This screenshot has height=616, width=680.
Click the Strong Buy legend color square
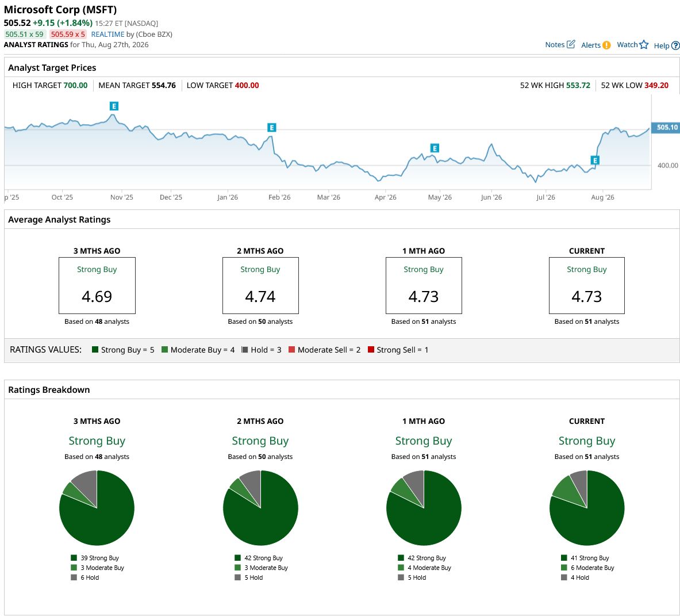(x=95, y=349)
